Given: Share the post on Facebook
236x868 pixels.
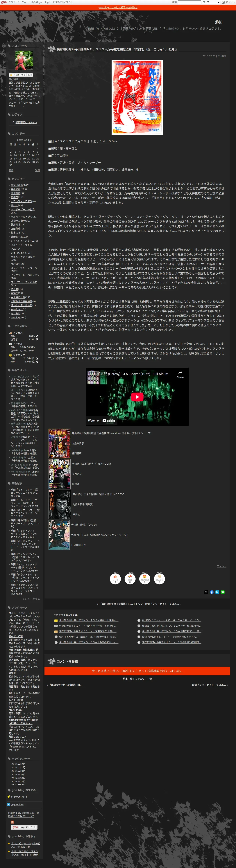Looking at the screenshot, I should (212, 592).
